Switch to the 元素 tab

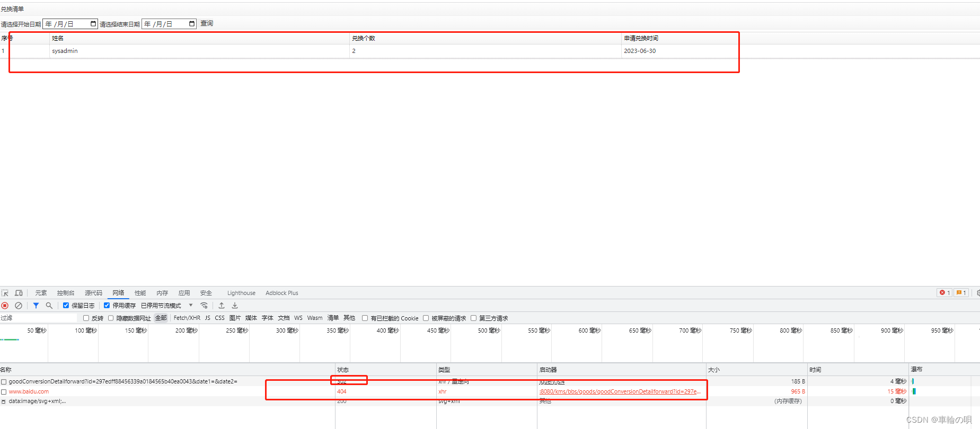[x=41, y=293]
